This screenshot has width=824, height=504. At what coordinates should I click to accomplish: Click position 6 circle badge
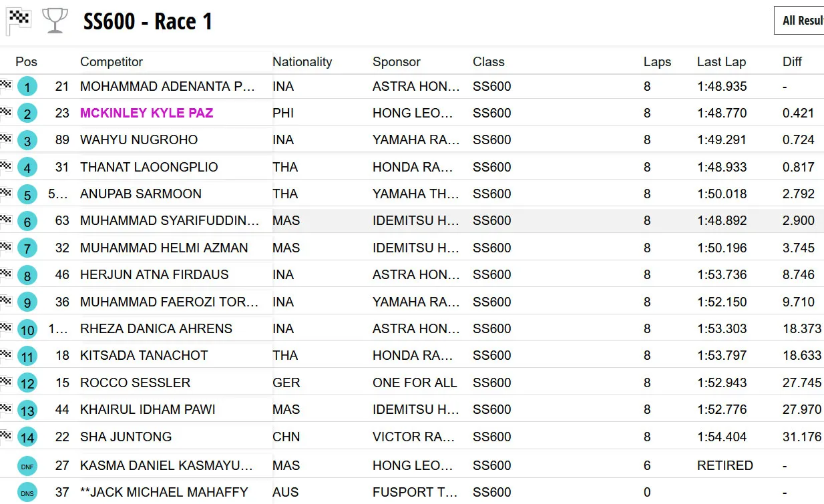click(x=27, y=222)
